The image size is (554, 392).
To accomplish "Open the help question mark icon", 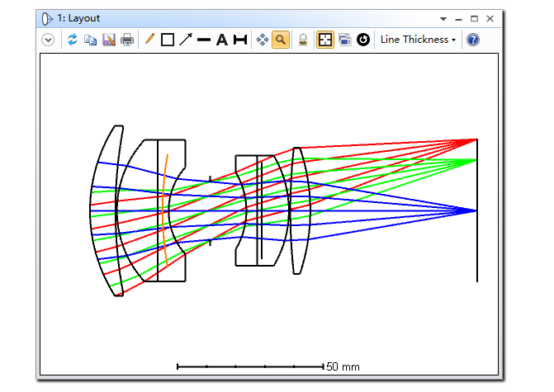I will (473, 40).
